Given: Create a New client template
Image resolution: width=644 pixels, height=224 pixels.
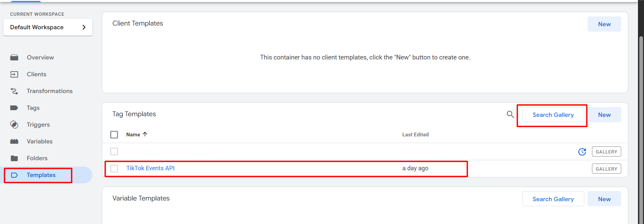Looking at the screenshot, I should point(604,24).
